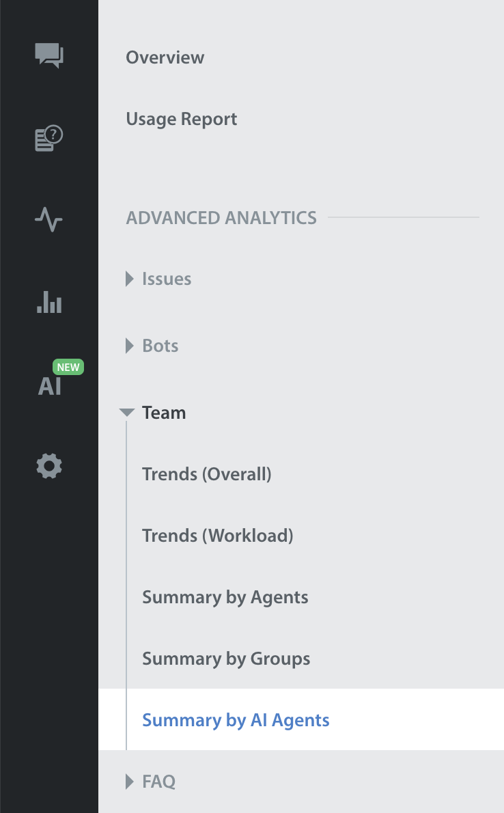Select Trends (Overall) under Team
The height and width of the screenshot is (813, 504).
(x=206, y=474)
